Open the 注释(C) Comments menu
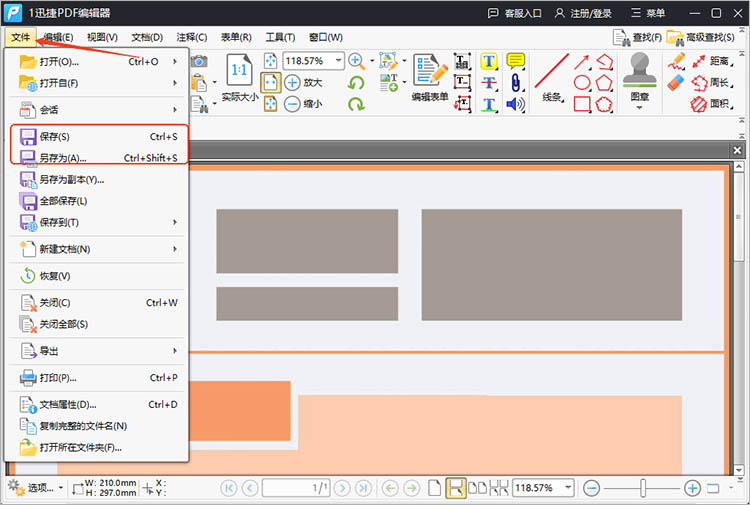This screenshot has height=505, width=750. pos(192,37)
